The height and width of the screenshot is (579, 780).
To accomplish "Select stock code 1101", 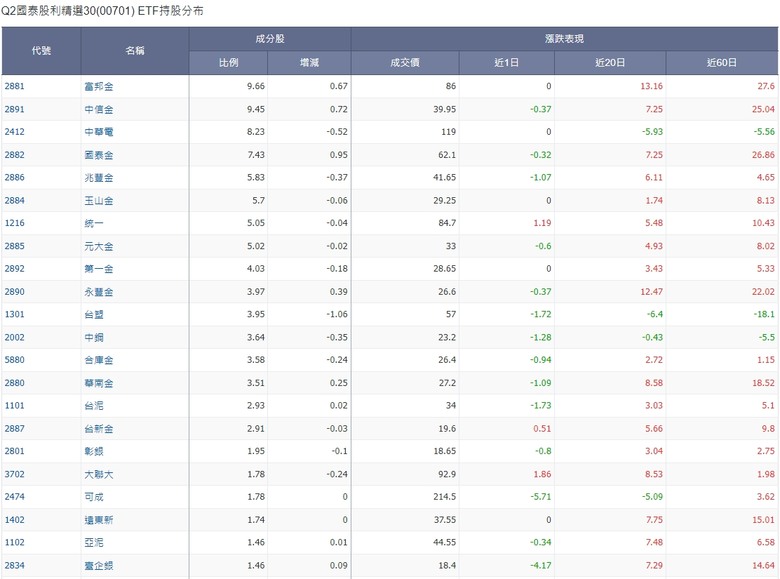I will 14,405.
